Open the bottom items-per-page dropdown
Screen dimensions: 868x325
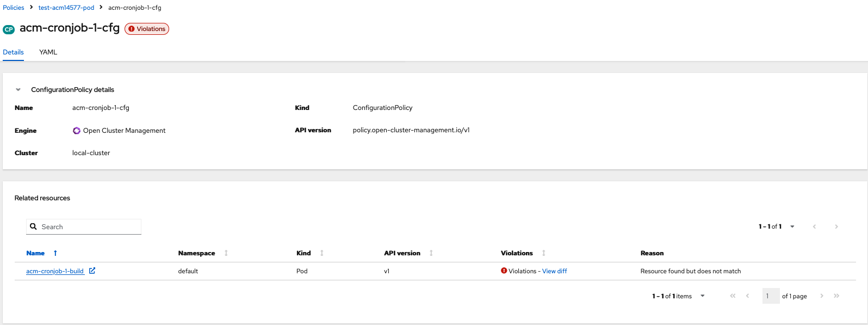coord(703,296)
